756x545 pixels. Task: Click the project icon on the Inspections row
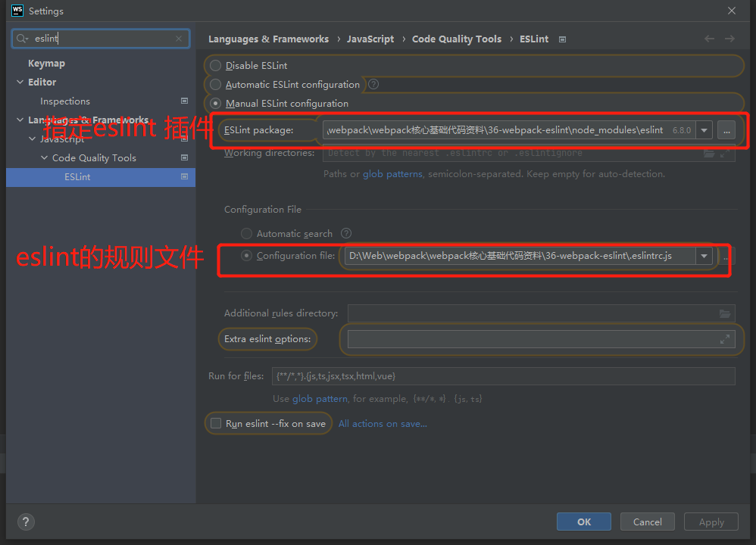tap(184, 101)
